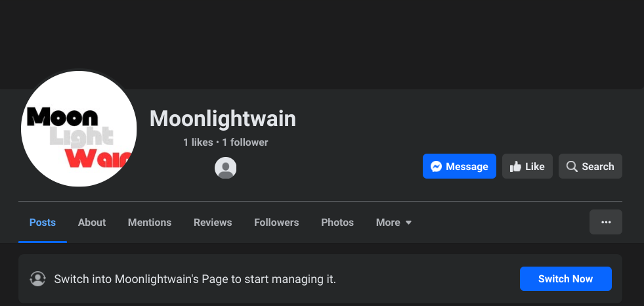Click the "1 likes" link
This screenshot has height=306, width=644.
click(198, 142)
